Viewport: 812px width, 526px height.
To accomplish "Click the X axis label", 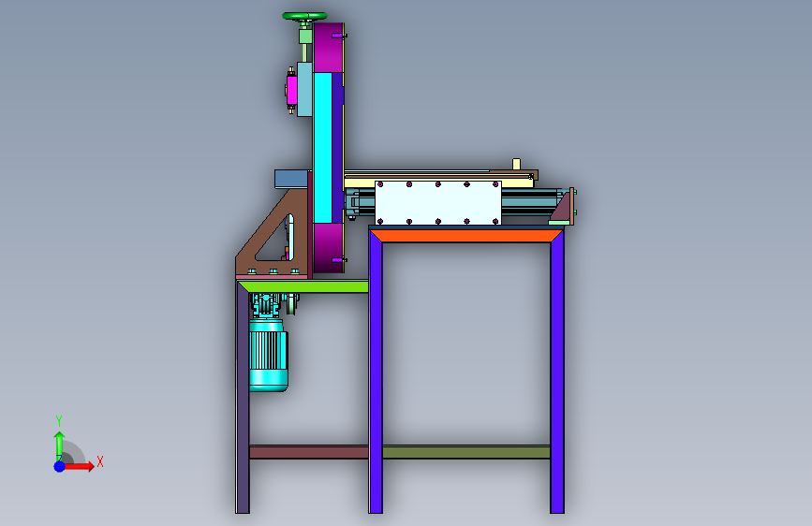I will tap(100, 461).
